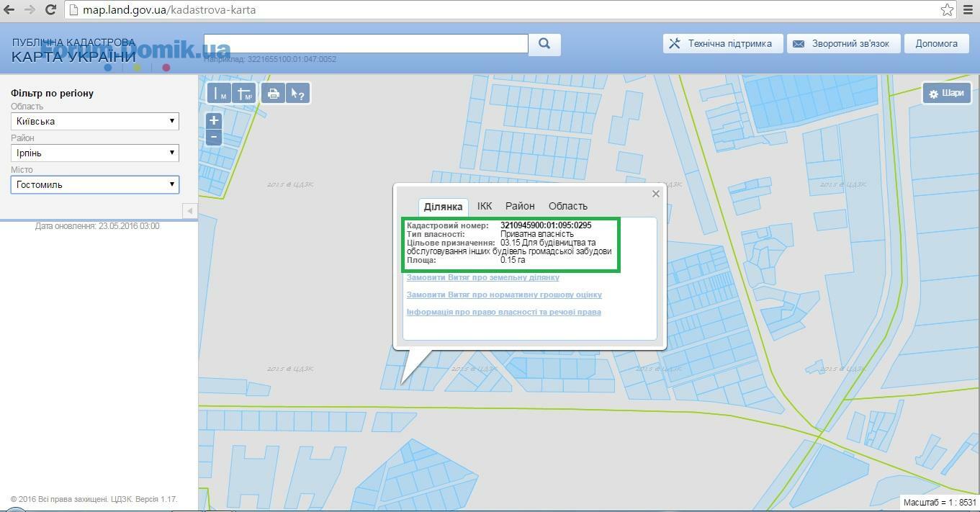Expand the Місто dropdown showing Гостомиль

[x=95, y=184]
